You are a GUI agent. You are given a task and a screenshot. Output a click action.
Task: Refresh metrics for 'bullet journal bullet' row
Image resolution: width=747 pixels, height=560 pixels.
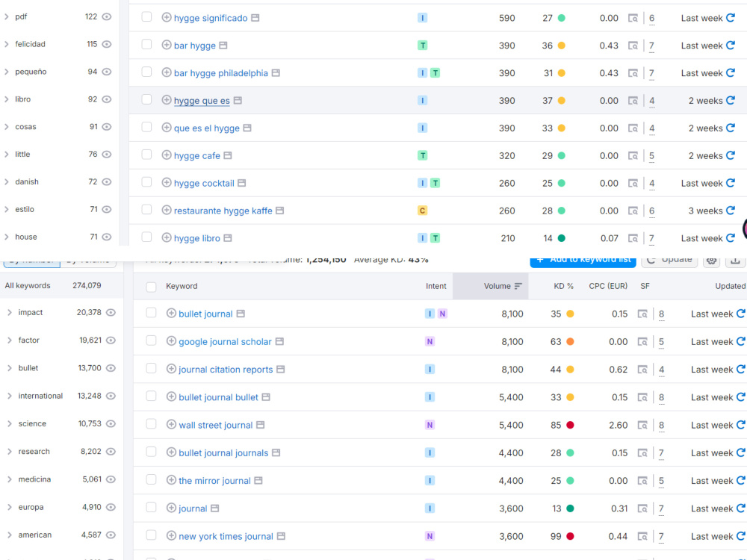[741, 397]
